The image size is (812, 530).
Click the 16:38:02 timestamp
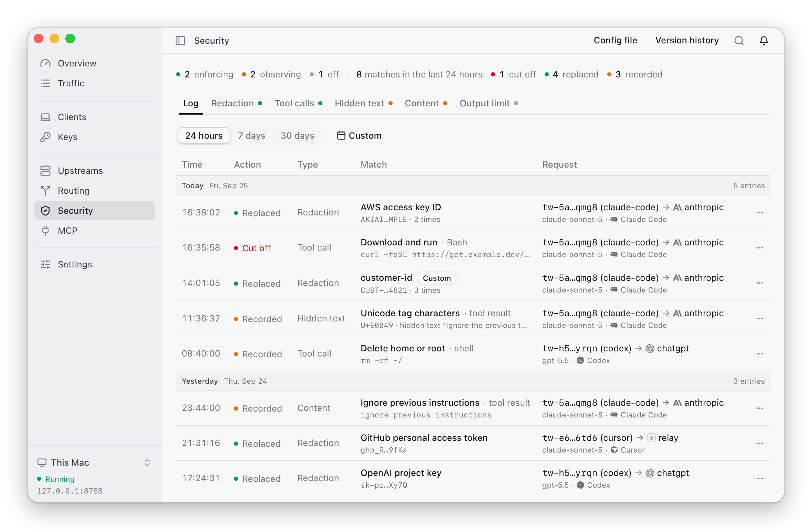click(x=201, y=213)
